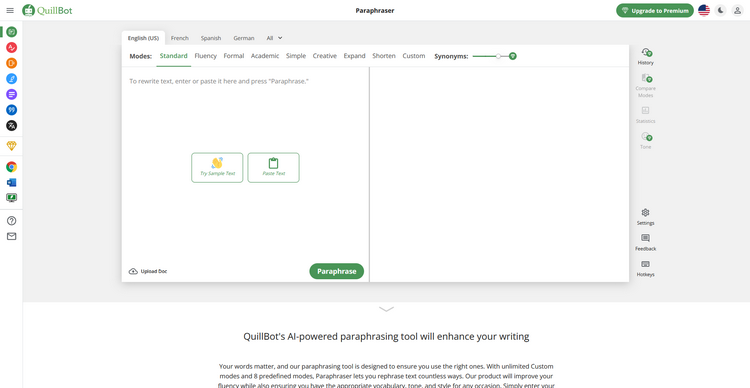The width and height of the screenshot is (750, 388).
Task: Click the QuillBot logo
Action: (x=47, y=11)
